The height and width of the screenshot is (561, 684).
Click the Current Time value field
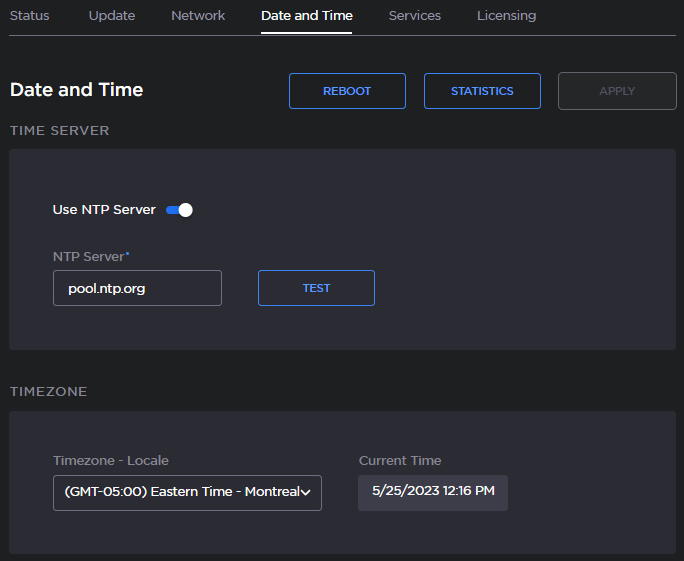pos(432,492)
